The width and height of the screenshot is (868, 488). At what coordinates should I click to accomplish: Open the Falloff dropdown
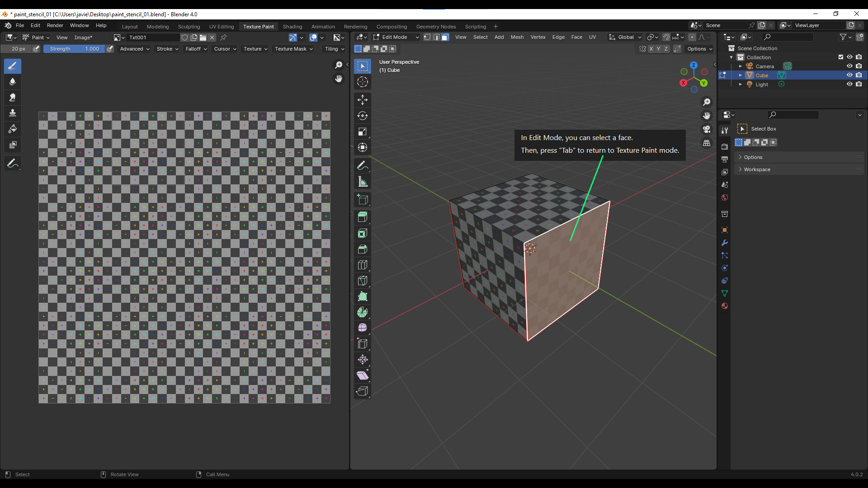(196, 49)
